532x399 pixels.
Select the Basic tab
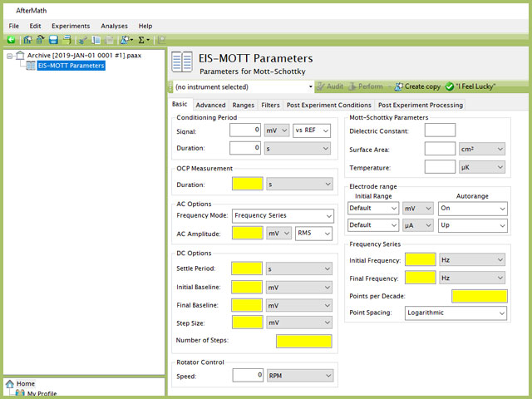coord(180,104)
